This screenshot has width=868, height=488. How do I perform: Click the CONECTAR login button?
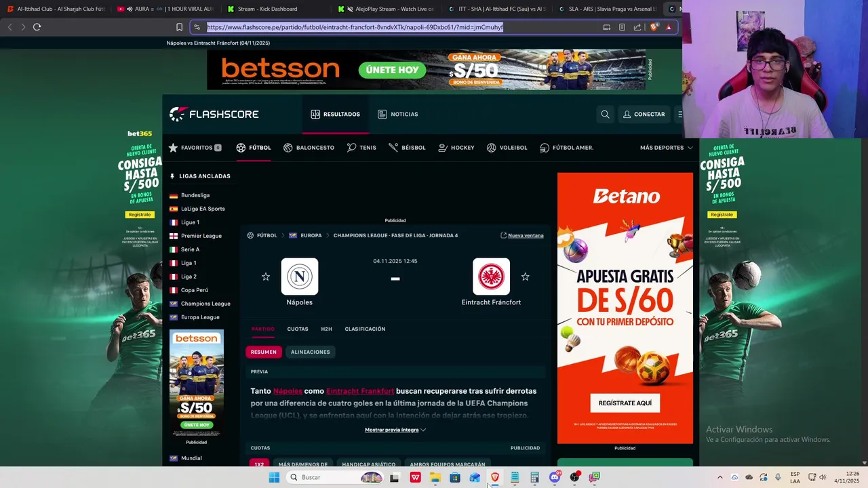[644, 115]
